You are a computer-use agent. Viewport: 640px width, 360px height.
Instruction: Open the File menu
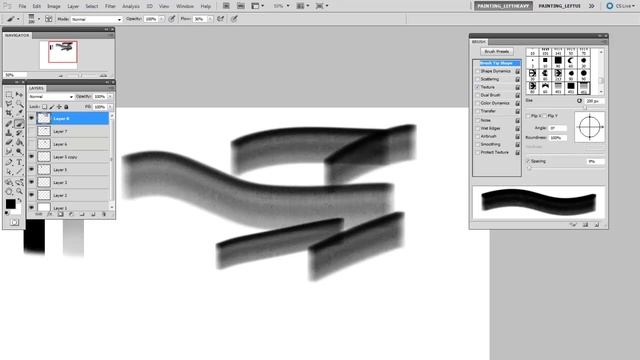click(22, 6)
